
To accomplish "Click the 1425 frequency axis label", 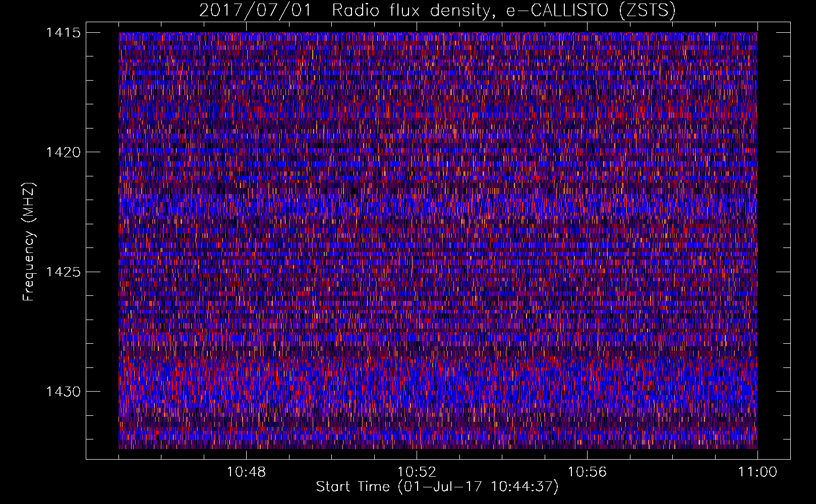I will [63, 272].
